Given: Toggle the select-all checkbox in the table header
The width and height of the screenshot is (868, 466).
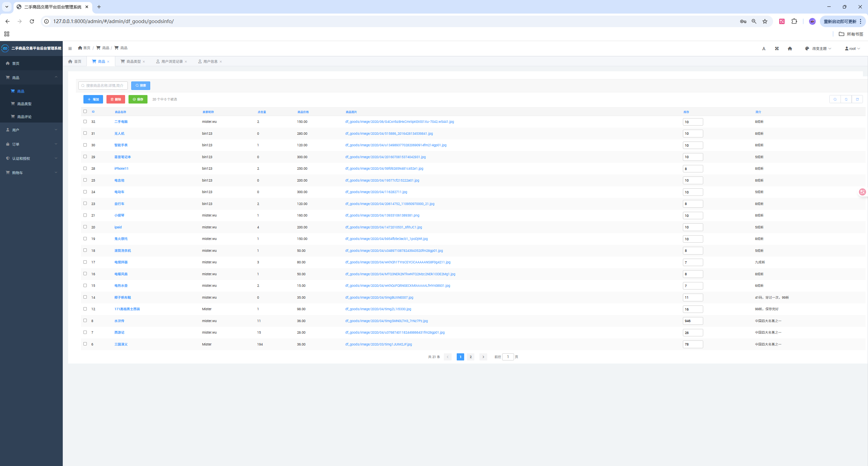Looking at the screenshot, I should point(85,111).
